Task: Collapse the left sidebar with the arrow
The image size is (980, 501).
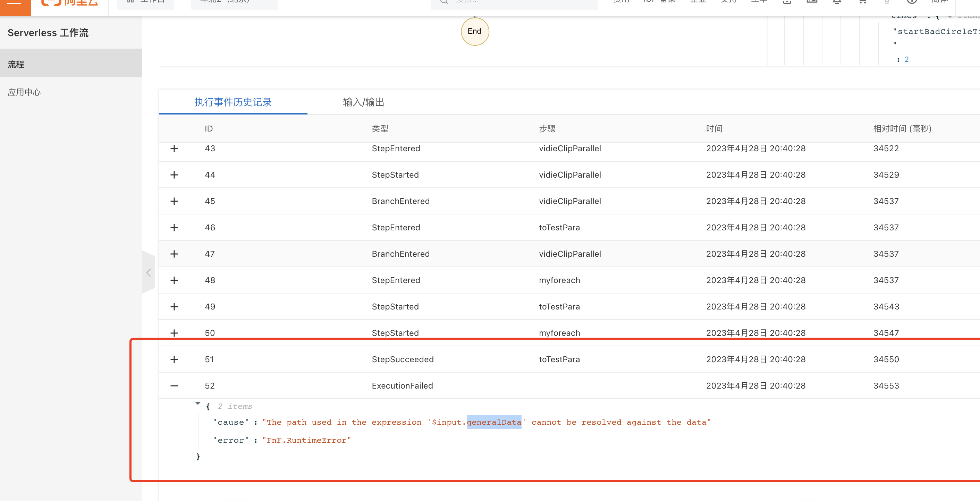Action: pyautogui.click(x=149, y=272)
